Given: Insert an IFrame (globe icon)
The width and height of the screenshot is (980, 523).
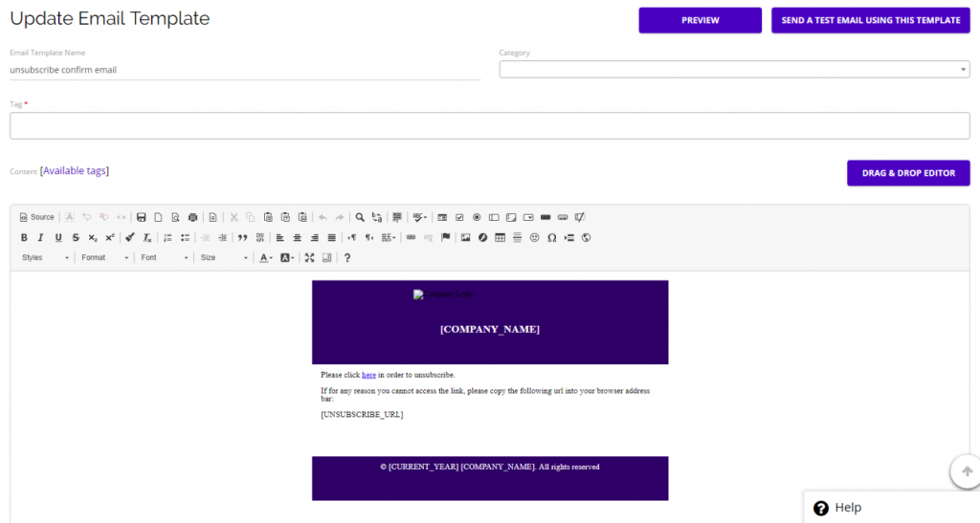Looking at the screenshot, I should tap(587, 237).
